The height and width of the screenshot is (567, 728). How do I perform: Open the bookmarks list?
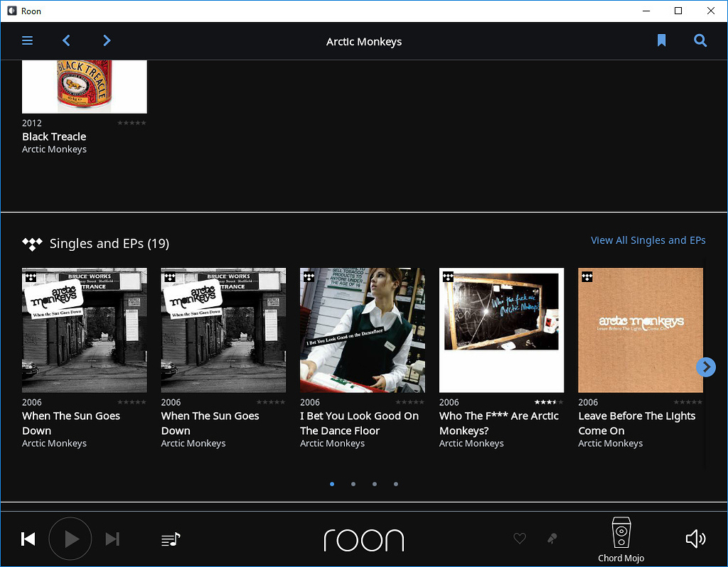pyautogui.click(x=661, y=40)
